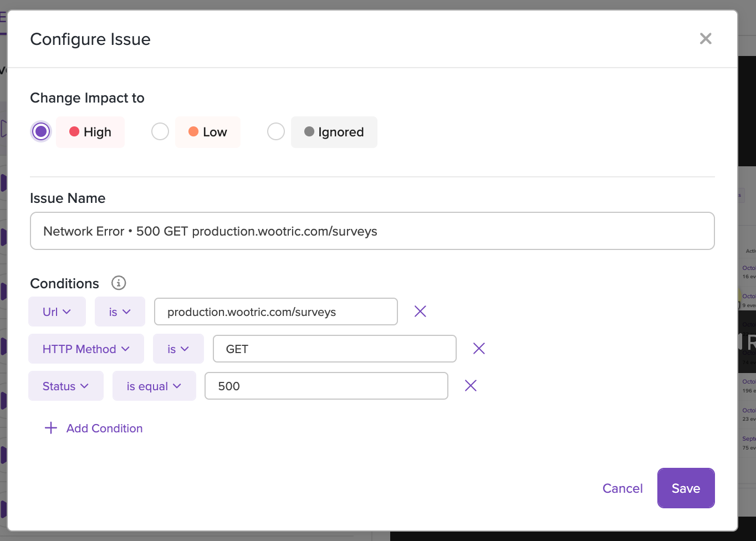756x541 pixels.
Task: Edit the 500 status value field
Action: click(x=326, y=386)
